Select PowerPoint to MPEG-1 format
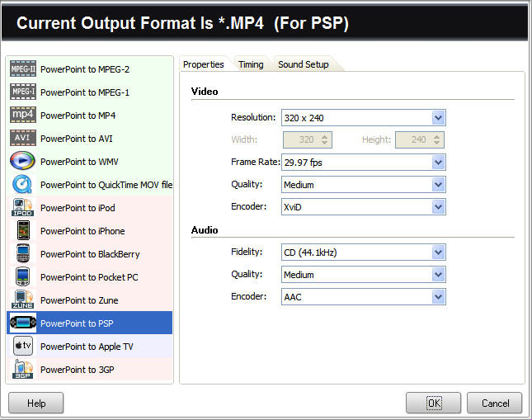 click(90, 92)
